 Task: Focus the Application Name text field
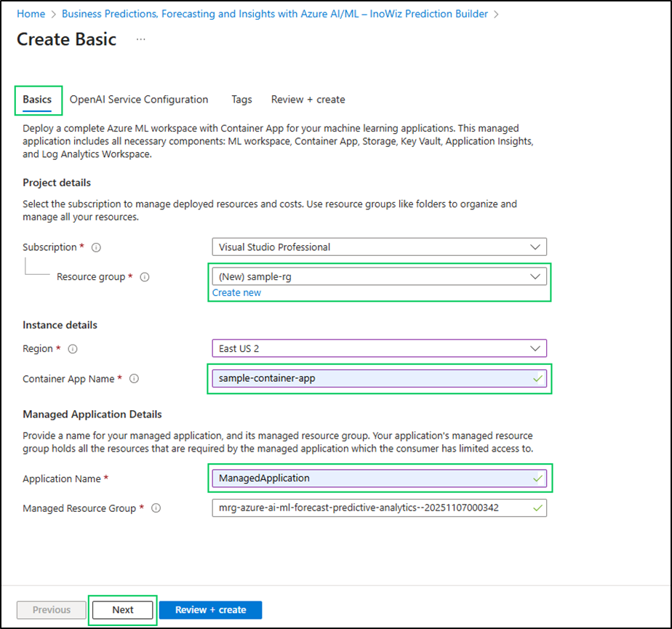tap(371, 478)
